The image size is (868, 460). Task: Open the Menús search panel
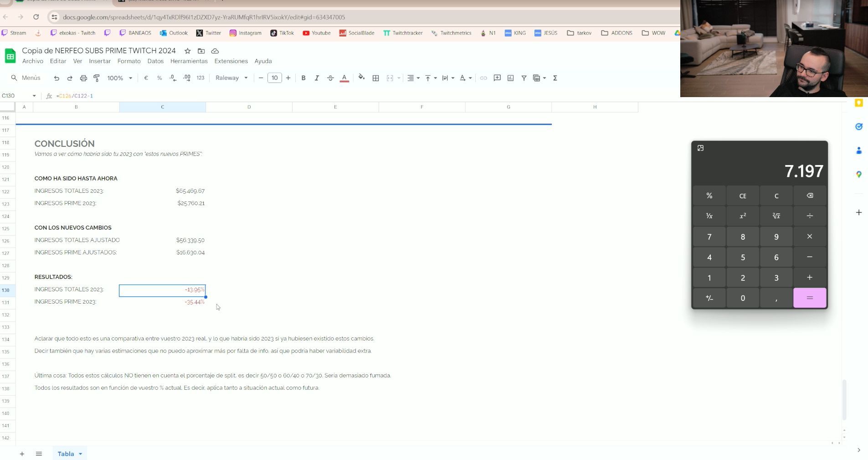(x=26, y=78)
